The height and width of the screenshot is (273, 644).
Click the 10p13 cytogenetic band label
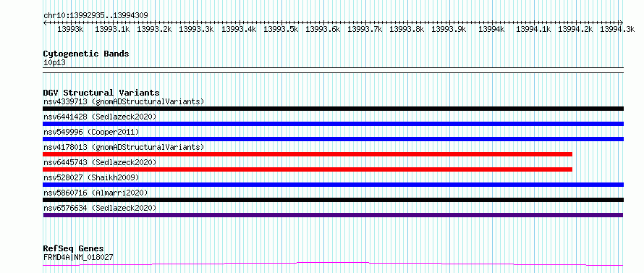click(x=54, y=63)
